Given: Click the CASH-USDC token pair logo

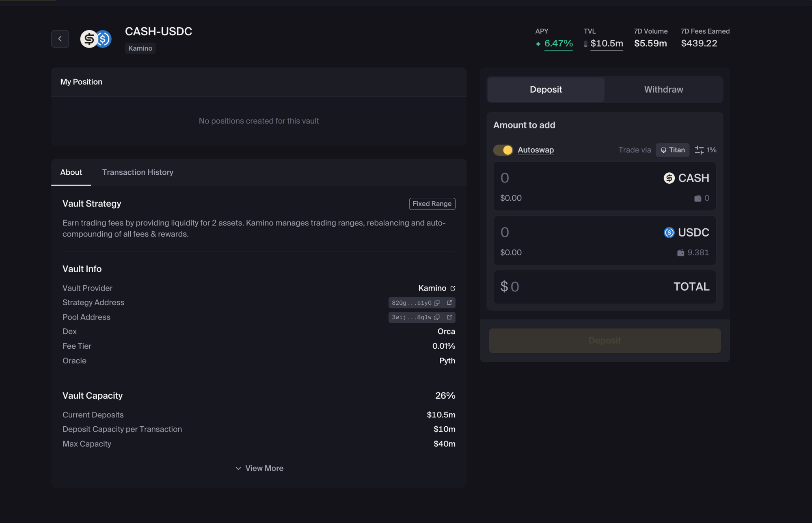Looking at the screenshot, I should point(96,39).
